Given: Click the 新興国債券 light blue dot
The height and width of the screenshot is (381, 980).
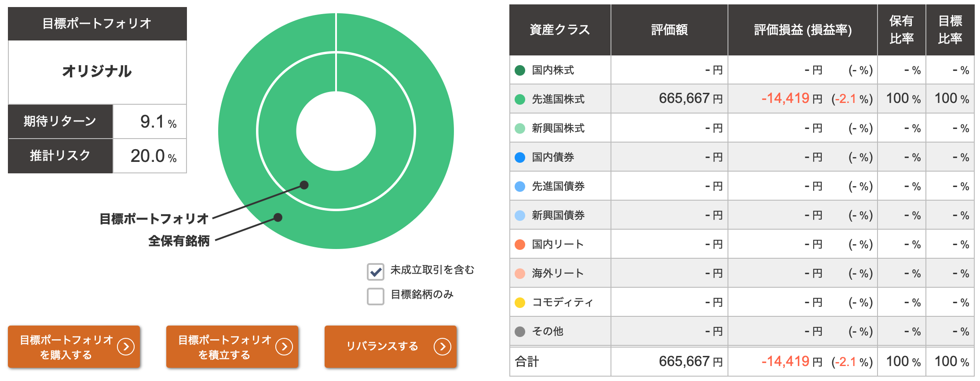Looking at the screenshot, I should coord(520,216).
